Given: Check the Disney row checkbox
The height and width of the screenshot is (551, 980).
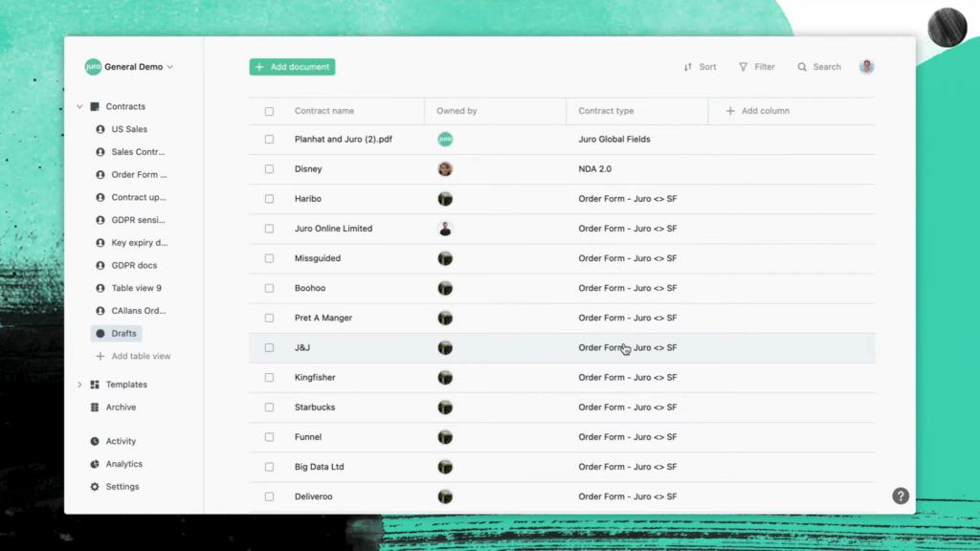Looking at the screenshot, I should (x=269, y=168).
